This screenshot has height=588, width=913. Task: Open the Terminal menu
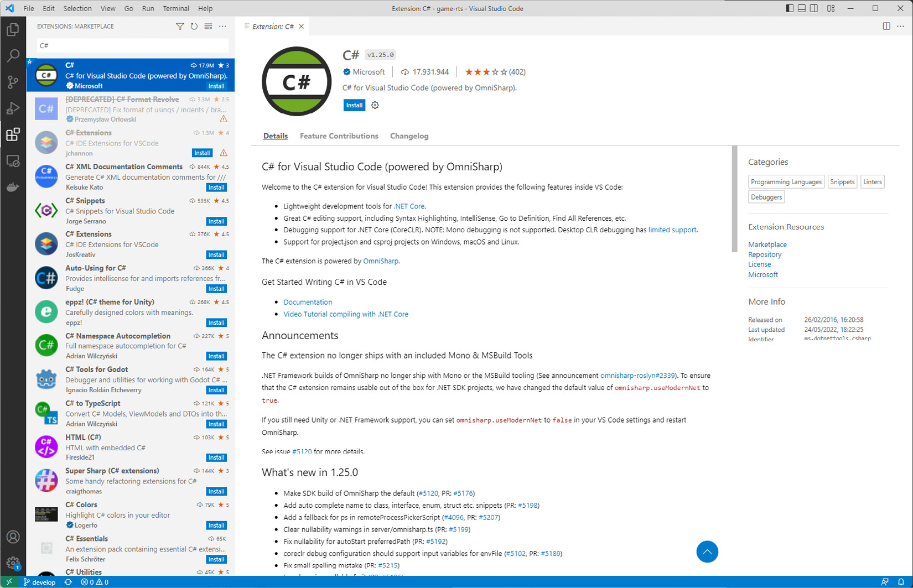click(176, 8)
